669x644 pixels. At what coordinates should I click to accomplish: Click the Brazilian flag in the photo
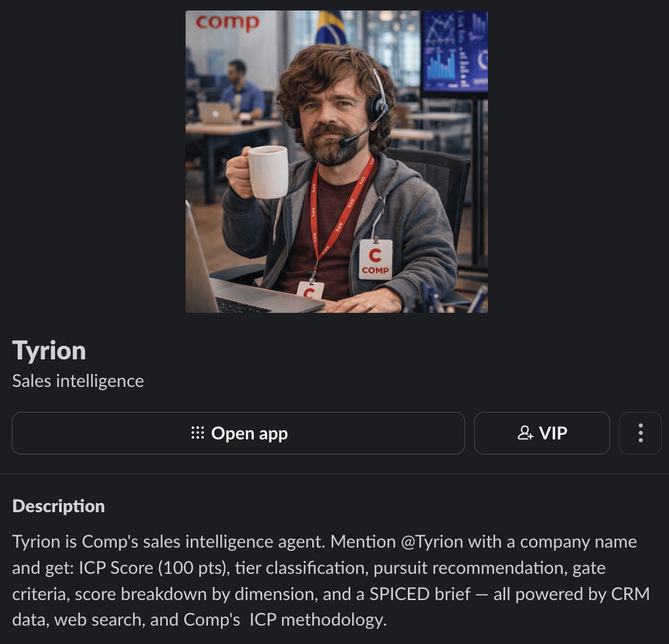(x=331, y=28)
